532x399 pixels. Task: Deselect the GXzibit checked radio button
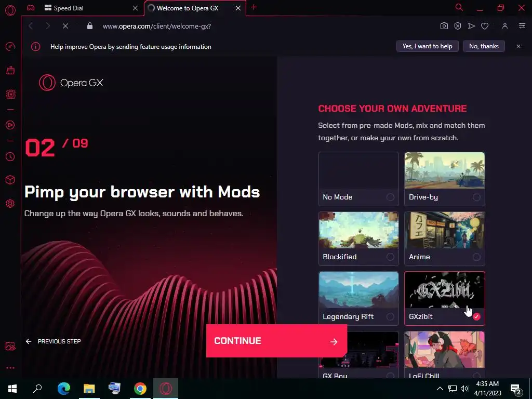coord(476,316)
